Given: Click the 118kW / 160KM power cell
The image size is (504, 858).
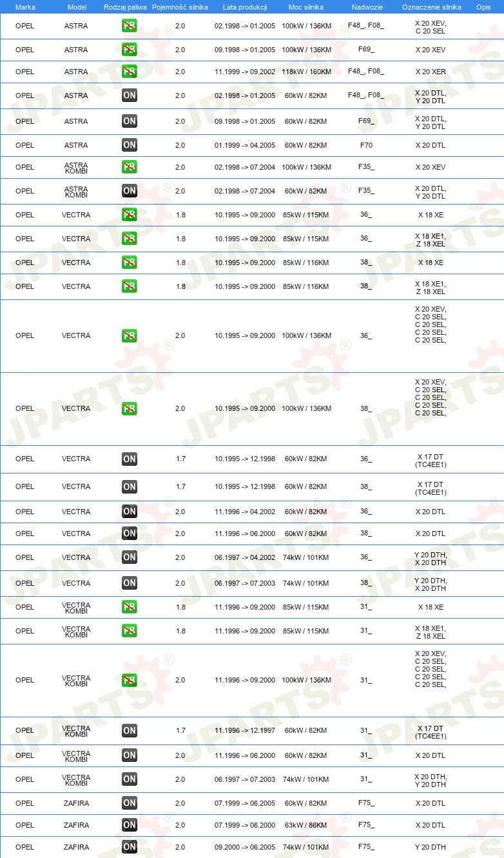Looking at the screenshot, I should coord(306,72).
